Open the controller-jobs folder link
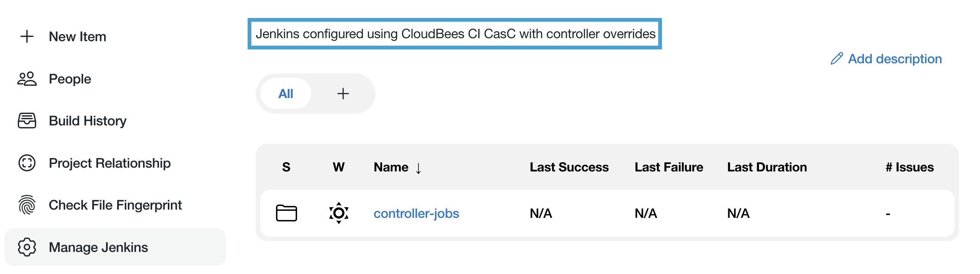Screen dimensions: 980x274 click(x=416, y=214)
